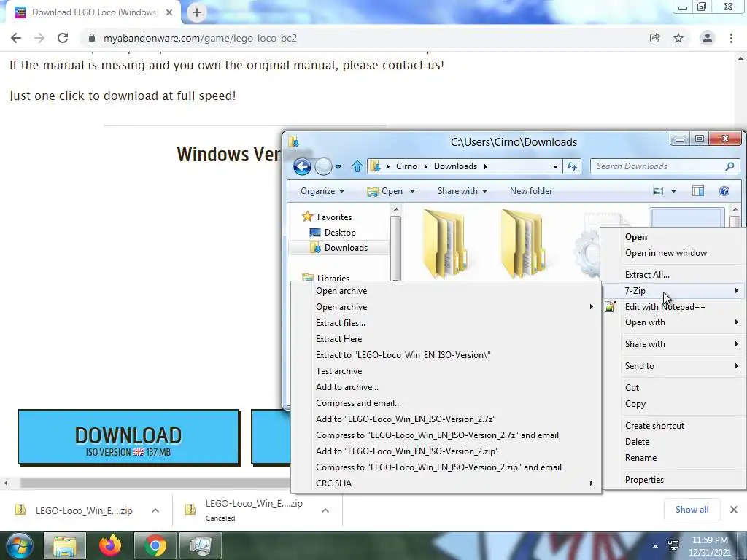
Task: Change the view icon in Explorer toolbar
Action: point(658,191)
